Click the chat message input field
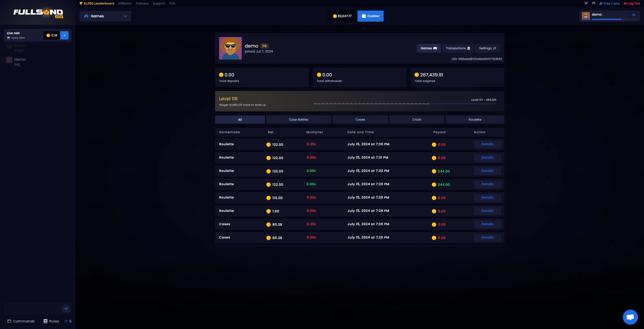The height and width of the screenshot is (329, 644). [33, 309]
